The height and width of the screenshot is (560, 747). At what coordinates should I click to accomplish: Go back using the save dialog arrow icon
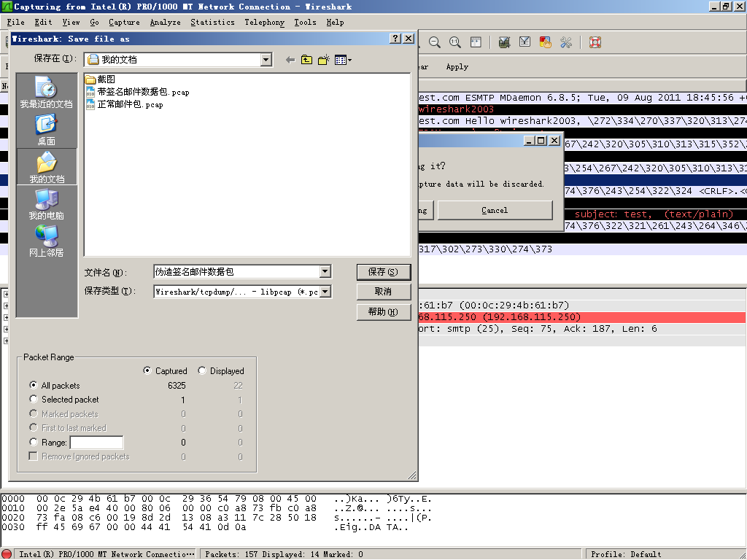click(x=290, y=60)
